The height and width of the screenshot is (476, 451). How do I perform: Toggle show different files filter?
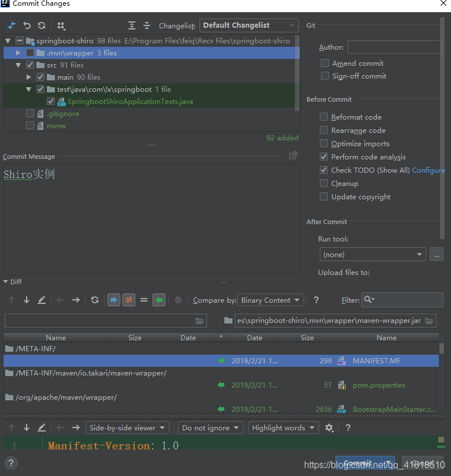click(129, 300)
